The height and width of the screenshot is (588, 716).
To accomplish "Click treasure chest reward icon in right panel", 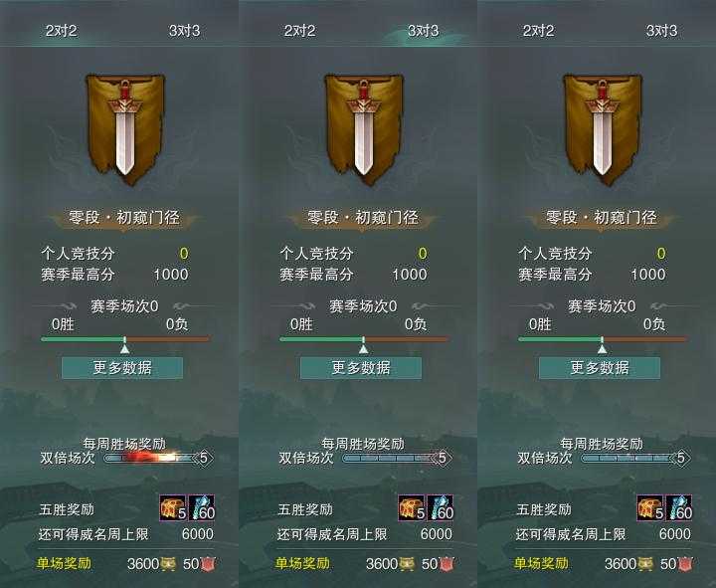I will coord(650,508).
